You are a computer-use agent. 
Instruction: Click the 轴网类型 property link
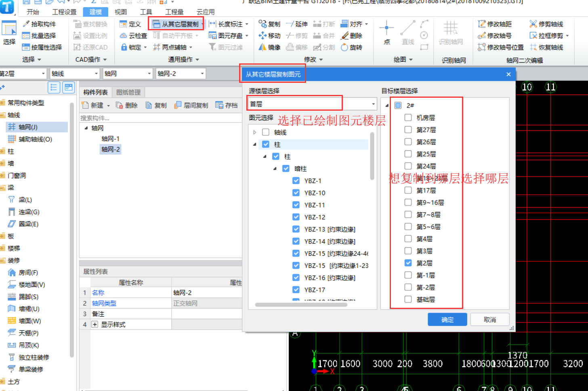[x=104, y=303]
